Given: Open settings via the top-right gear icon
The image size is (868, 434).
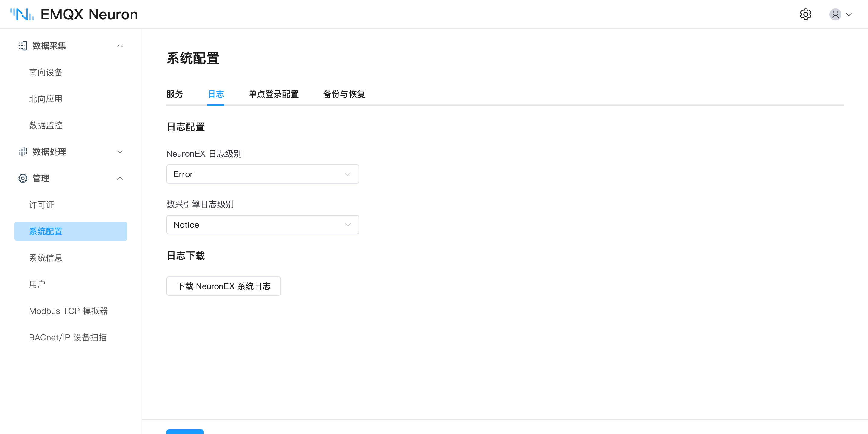Looking at the screenshot, I should pyautogui.click(x=805, y=14).
